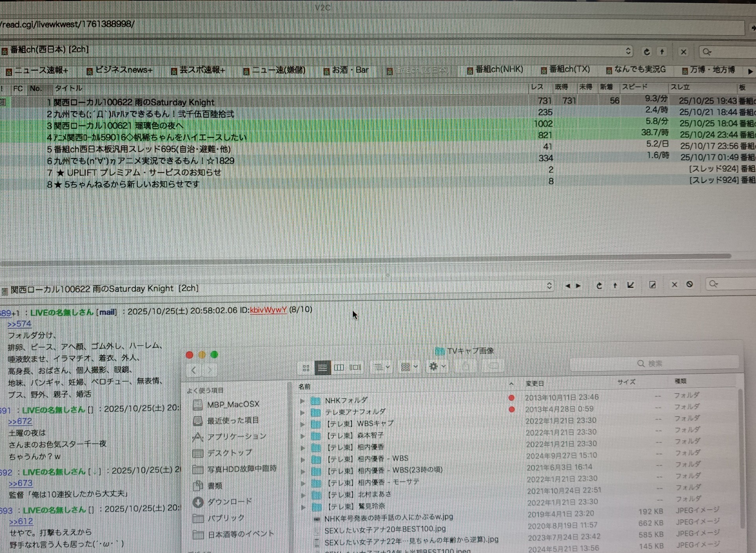Screen dimensions: 756x553
Task: Click the stop/abort circle icon in the thread toolbar
Action: click(689, 284)
